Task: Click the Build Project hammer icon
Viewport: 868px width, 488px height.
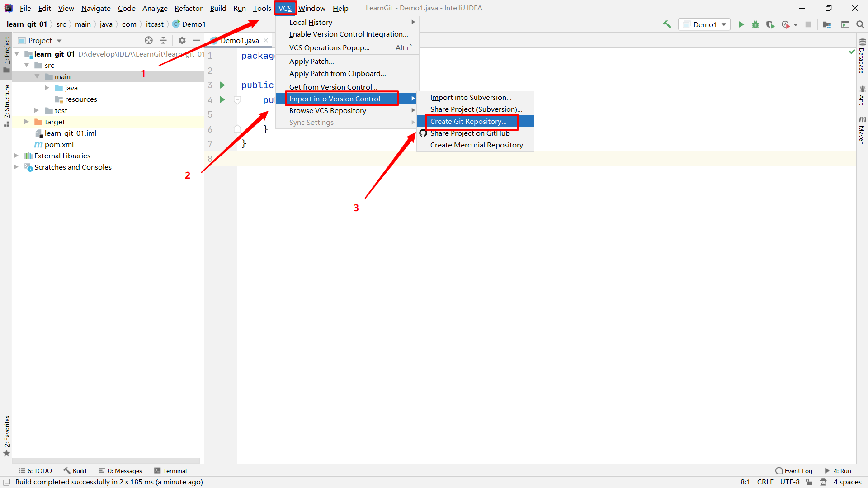Action: point(667,24)
